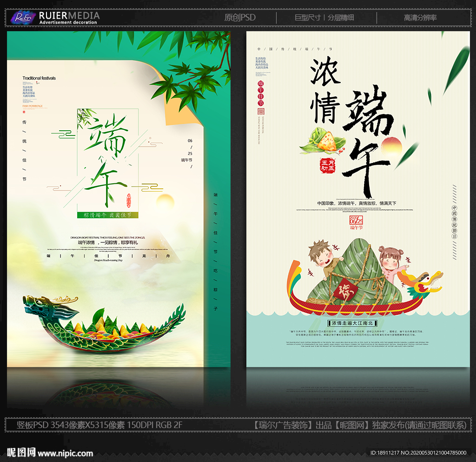The height and width of the screenshot is (462, 476).
Task: Click the large black '端午' calligraphy on right poster
Action: (x=369, y=141)
